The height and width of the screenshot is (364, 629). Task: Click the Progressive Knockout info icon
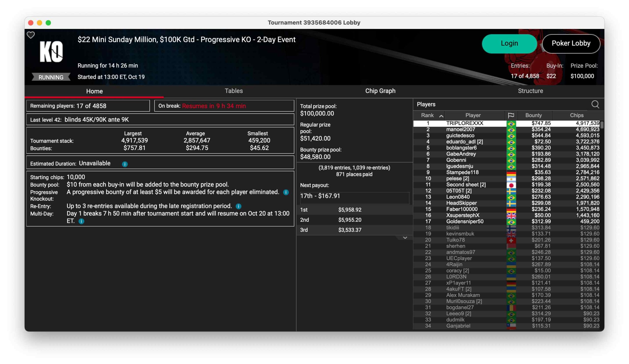pos(286,192)
